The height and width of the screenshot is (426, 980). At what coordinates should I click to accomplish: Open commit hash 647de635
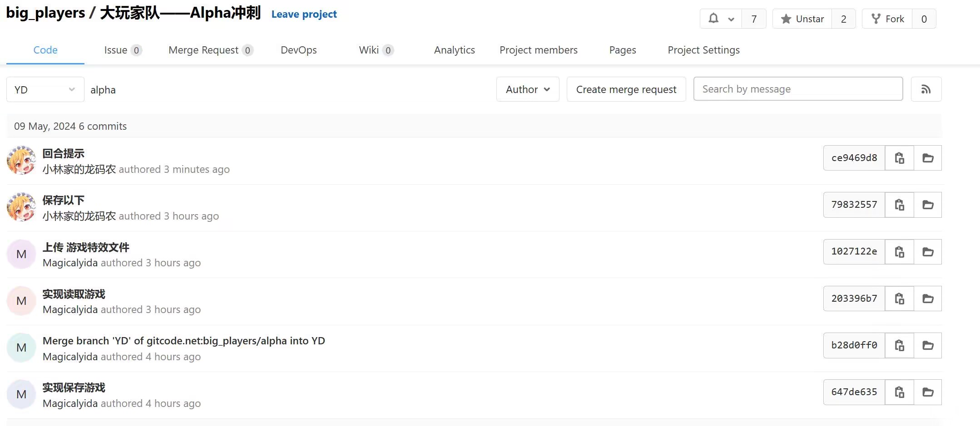point(854,392)
